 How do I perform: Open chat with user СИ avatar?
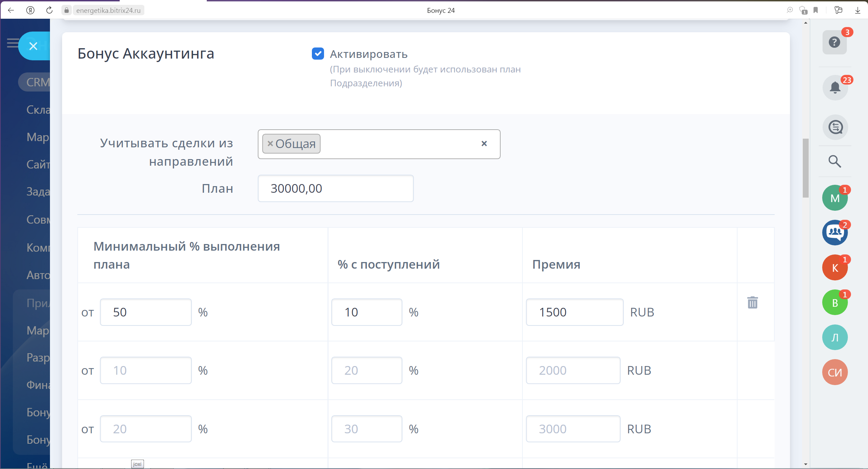[x=834, y=372]
